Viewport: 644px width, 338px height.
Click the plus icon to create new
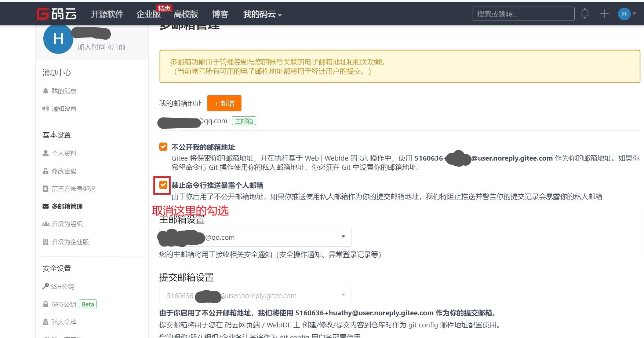click(603, 14)
